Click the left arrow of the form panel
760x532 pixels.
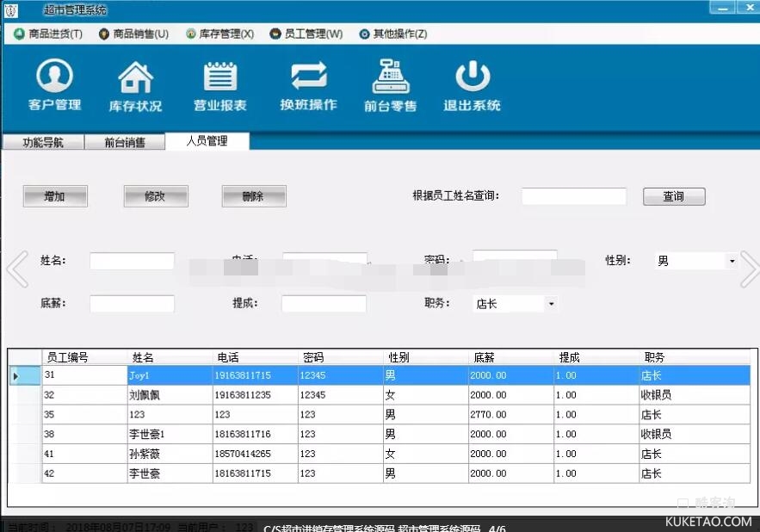coord(18,269)
